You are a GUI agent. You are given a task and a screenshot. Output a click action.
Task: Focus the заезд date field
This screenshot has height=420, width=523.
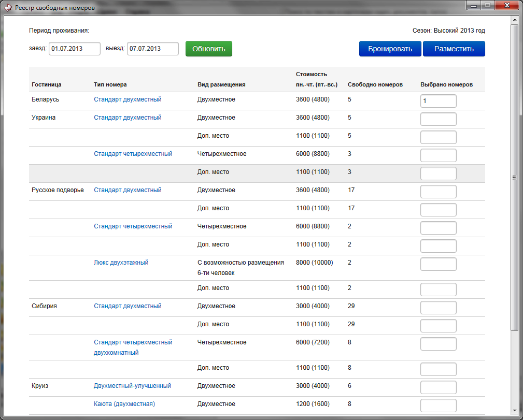(x=75, y=49)
